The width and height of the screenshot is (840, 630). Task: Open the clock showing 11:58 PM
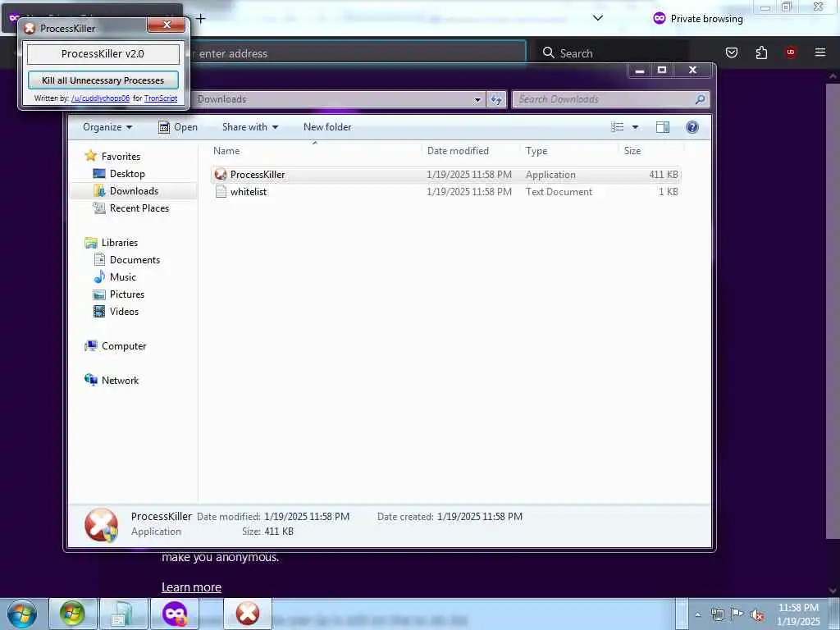pyautogui.click(x=798, y=614)
